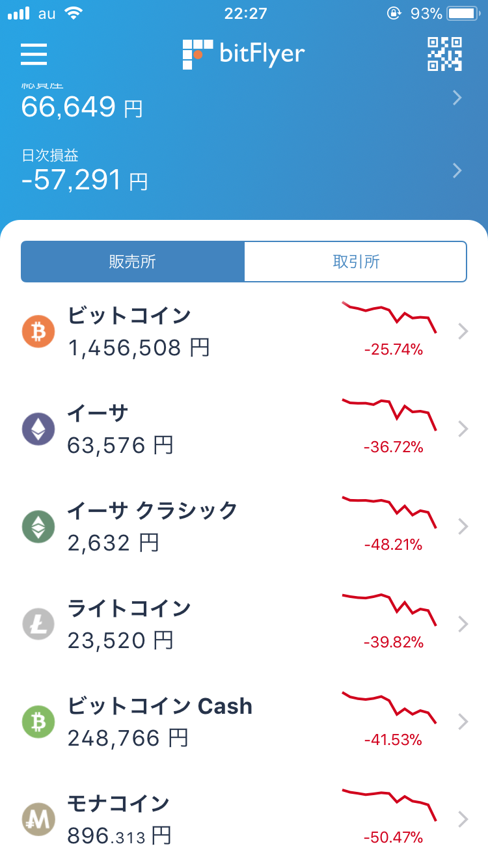Tap the purple Ethereum coin icon
This screenshot has height=868, width=488.
pyautogui.click(x=38, y=429)
